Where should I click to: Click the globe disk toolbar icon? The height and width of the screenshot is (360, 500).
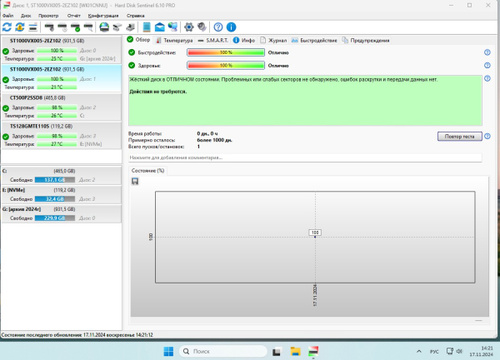point(104,27)
